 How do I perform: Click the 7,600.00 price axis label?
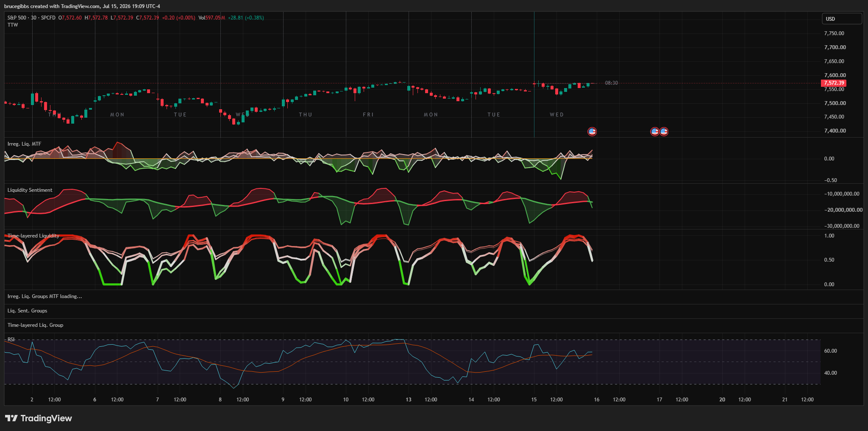[x=835, y=75]
